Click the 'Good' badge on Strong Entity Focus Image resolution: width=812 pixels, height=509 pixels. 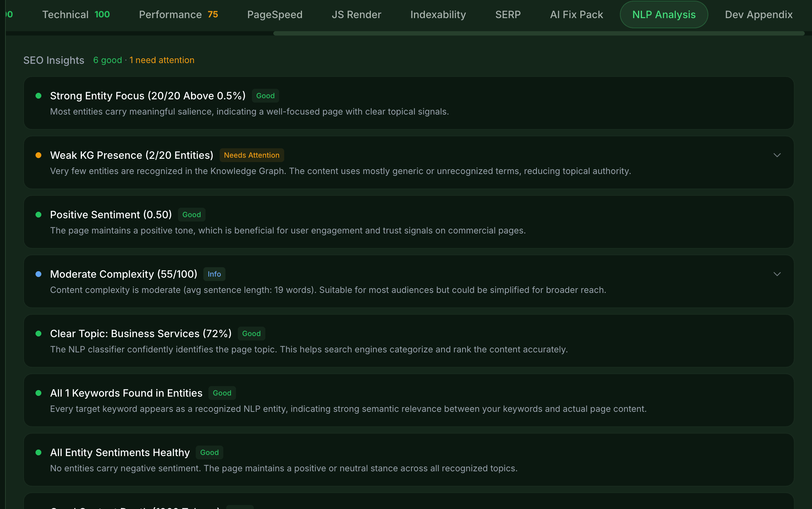click(x=265, y=96)
